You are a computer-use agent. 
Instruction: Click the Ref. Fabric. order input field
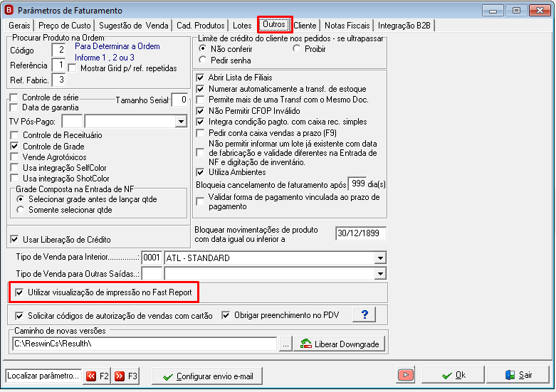click(58, 80)
